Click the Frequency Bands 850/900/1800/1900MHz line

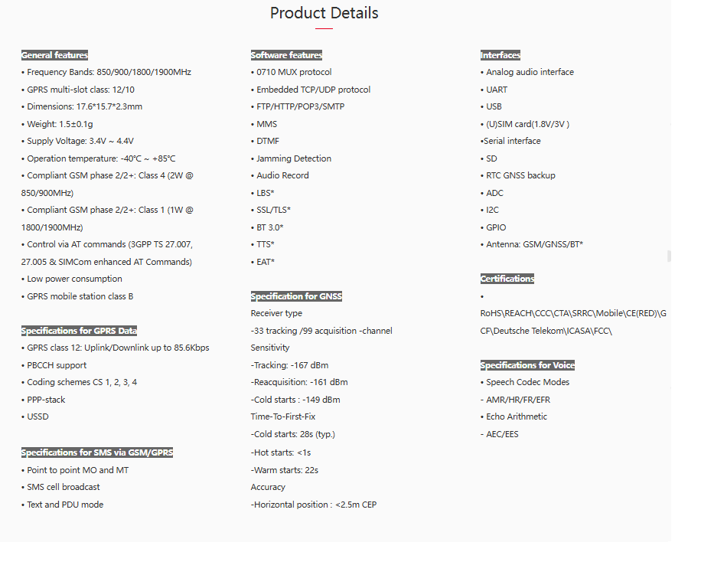[x=106, y=72]
